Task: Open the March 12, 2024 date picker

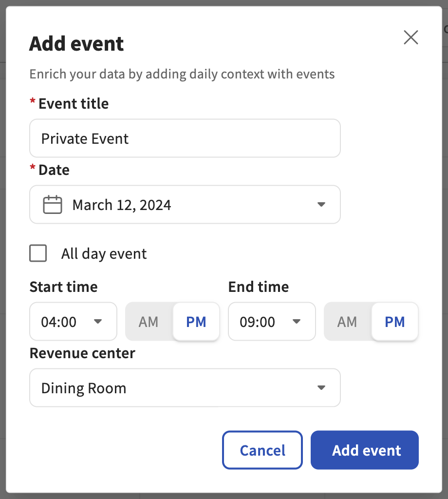Action: (x=185, y=205)
